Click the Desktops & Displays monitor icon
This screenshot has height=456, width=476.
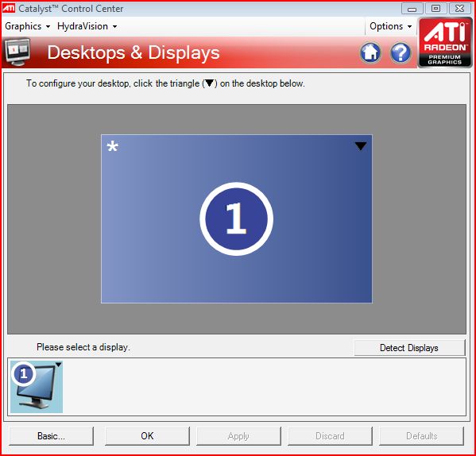[x=17, y=52]
